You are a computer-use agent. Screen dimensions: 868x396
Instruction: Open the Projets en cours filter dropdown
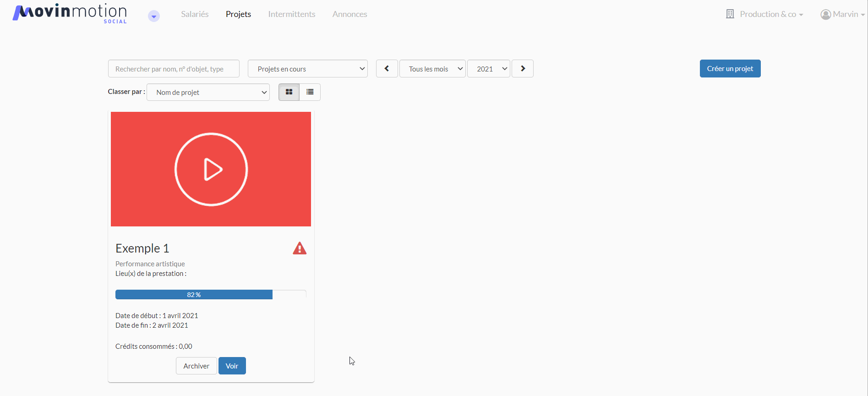(x=308, y=69)
